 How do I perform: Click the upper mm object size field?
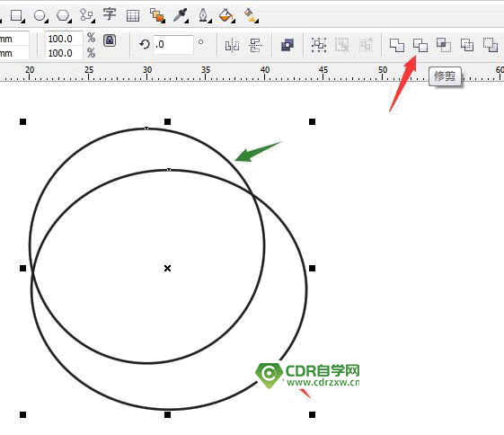[14, 39]
